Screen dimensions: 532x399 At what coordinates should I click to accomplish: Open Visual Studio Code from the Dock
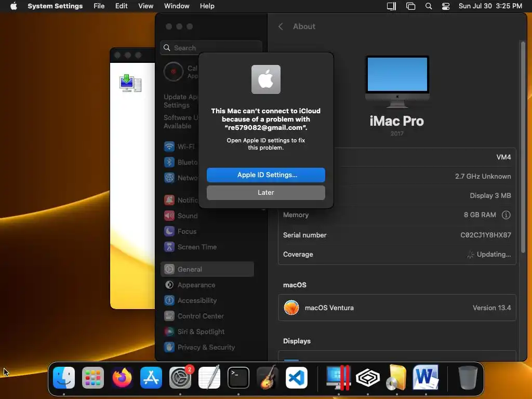click(x=297, y=378)
